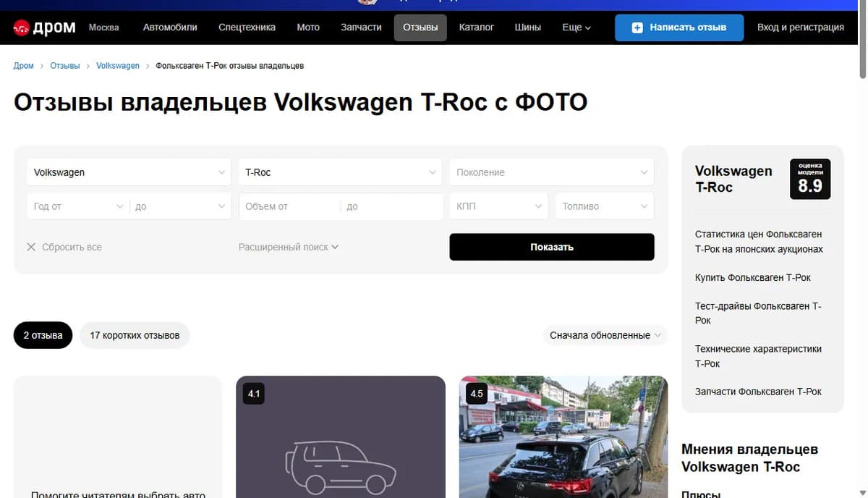This screenshot has width=868, height=498.
Task: Click the plus icon in Написать отзыв
Action: pos(637,28)
